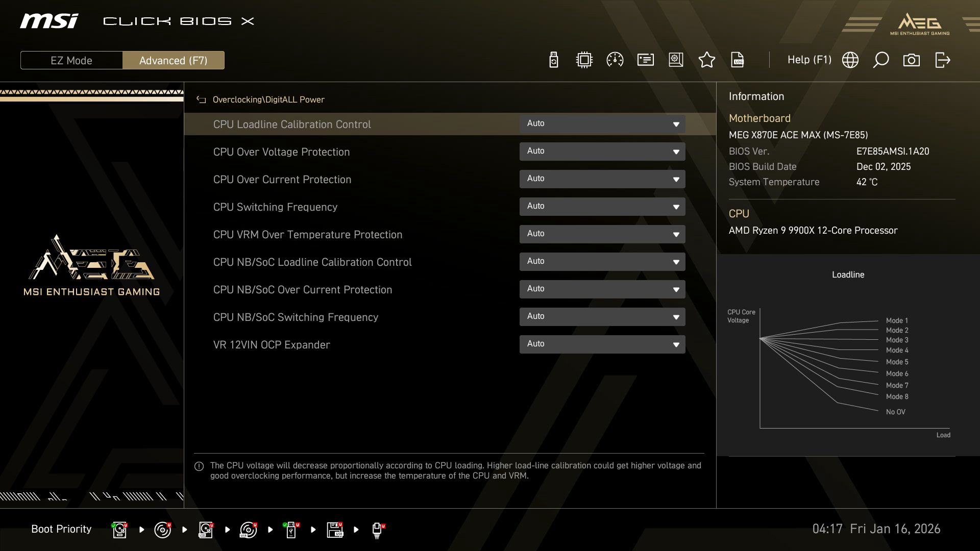
Task: Click the exit BIOS icon
Action: [942, 60]
